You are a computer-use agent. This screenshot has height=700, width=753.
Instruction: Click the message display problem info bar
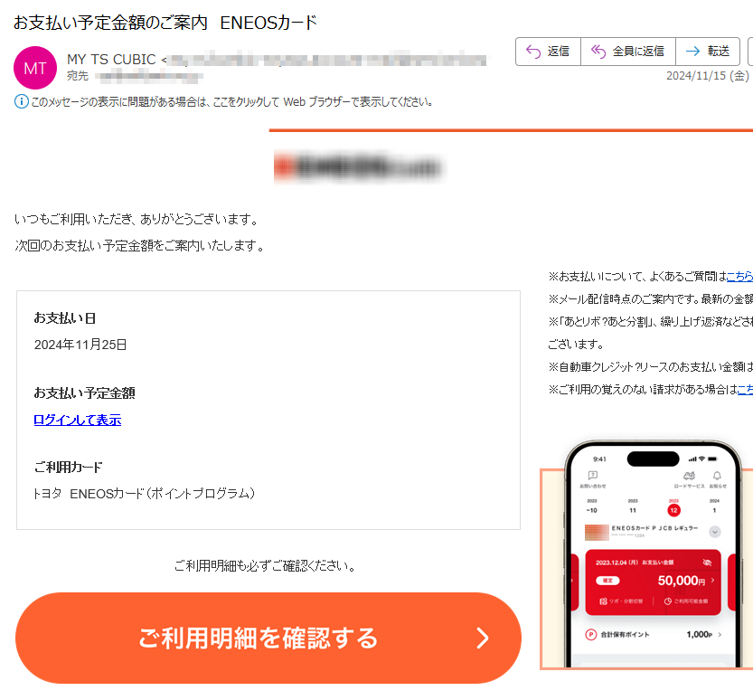(224, 102)
